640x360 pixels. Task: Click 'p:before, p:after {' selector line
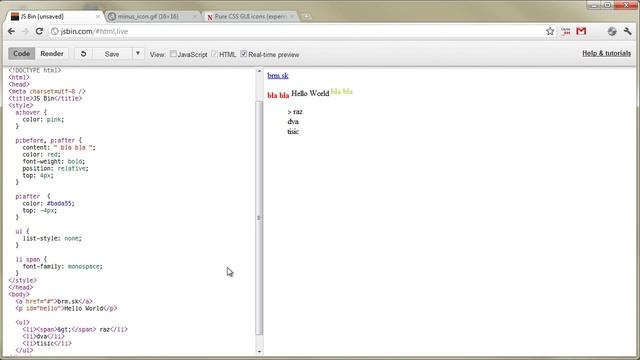coord(49,140)
